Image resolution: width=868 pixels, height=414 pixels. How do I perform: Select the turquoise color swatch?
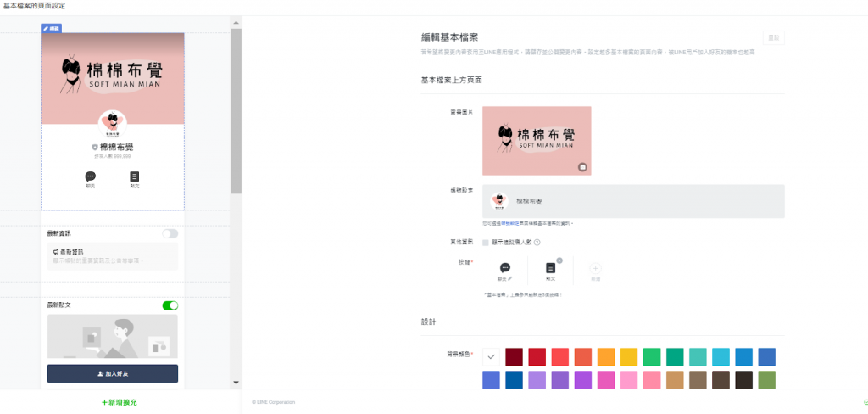click(698, 357)
